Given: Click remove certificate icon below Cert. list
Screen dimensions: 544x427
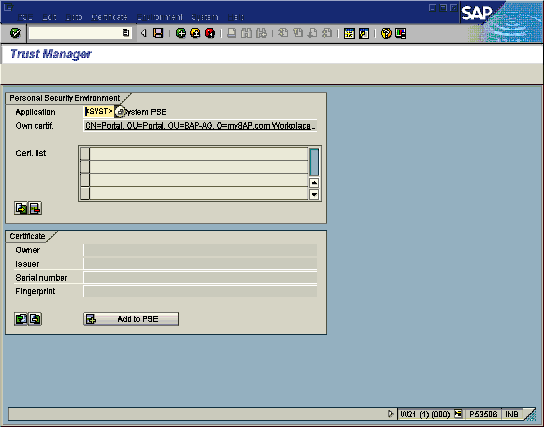Looking at the screenshot, I should tap(35, 208).
